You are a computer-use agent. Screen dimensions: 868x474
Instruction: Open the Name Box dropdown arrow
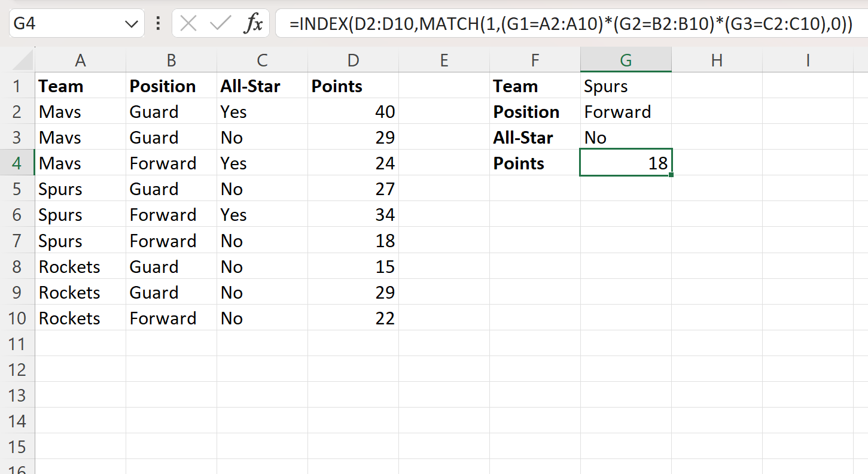(130, 23)
